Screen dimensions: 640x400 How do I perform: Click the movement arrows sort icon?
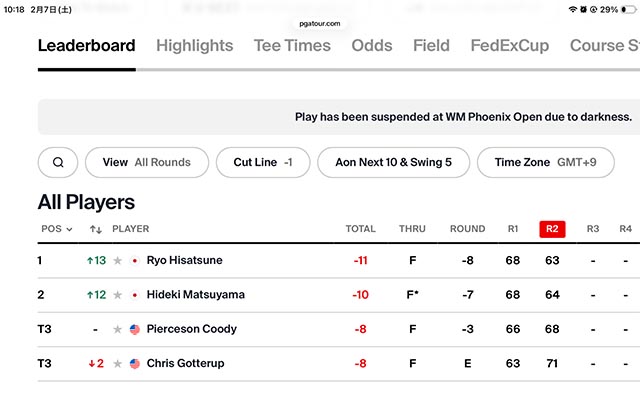click(96, 229)
